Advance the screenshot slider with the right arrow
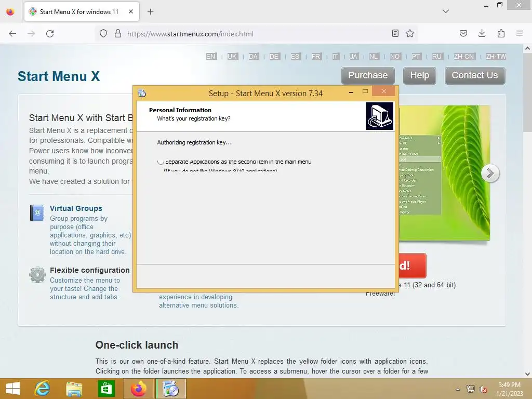The width and height of the screenshot is (532, 399). (x=490, y=173)
